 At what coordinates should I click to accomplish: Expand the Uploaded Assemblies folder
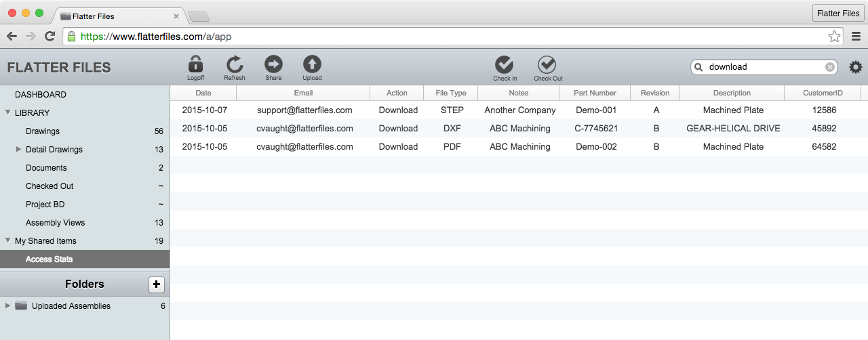(7, 305)
